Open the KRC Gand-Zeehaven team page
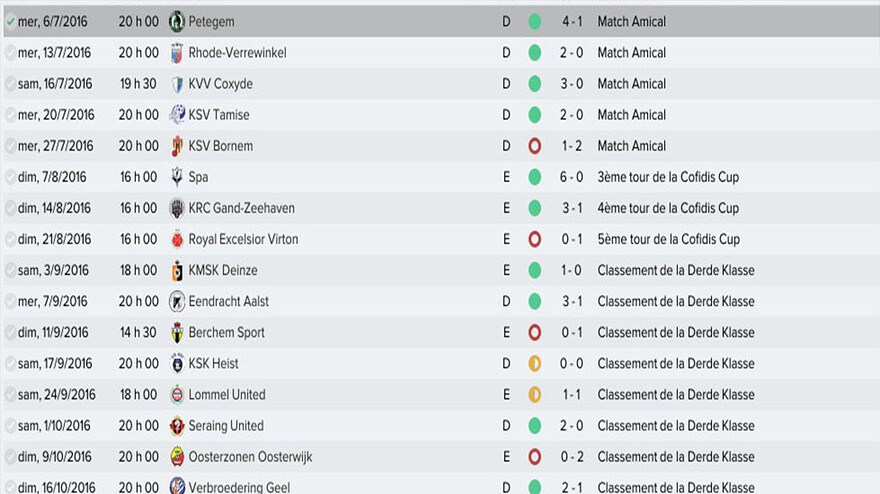This screenshot has height=494, width=880. coord(241,208)
